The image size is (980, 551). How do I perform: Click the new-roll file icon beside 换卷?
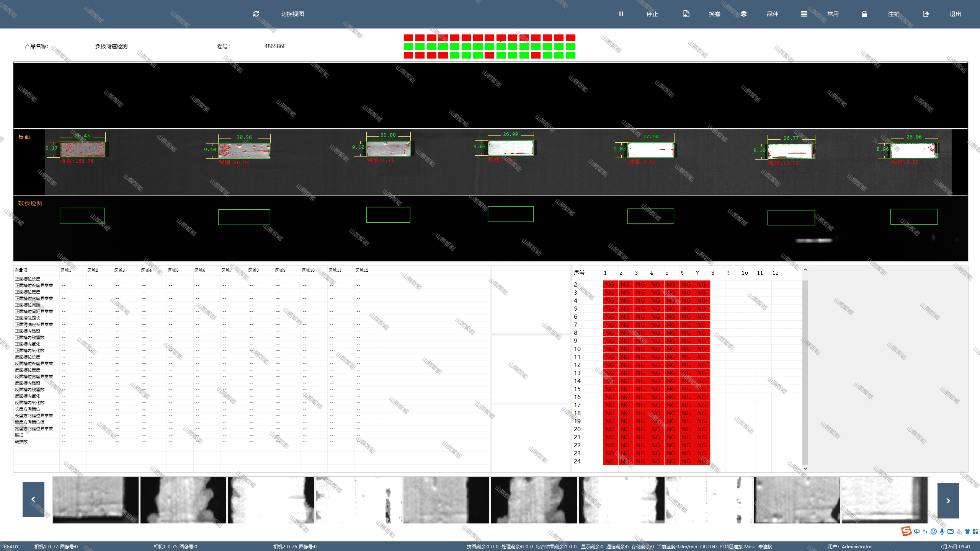[686, 14]
